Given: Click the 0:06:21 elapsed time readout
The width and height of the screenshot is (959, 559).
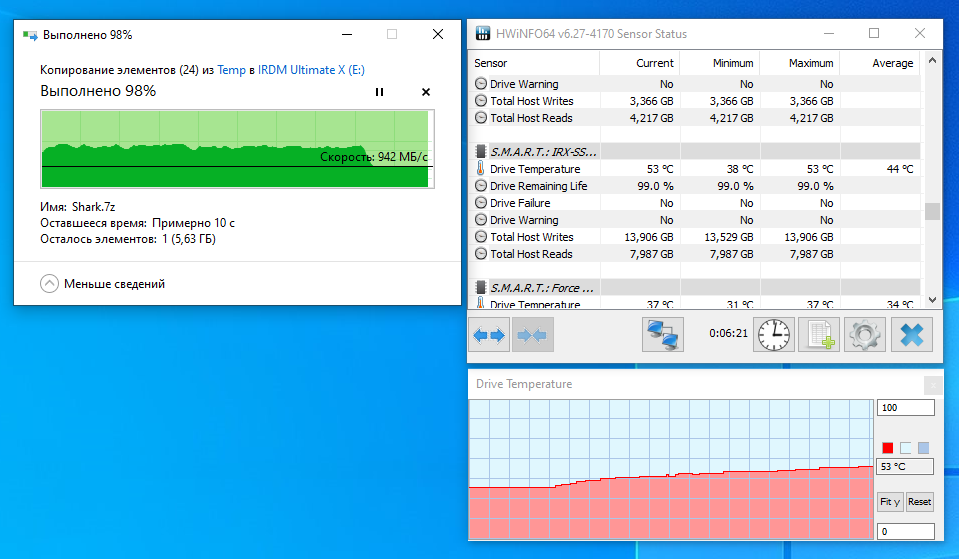Looking at the screenshot, I should [728, 333].
